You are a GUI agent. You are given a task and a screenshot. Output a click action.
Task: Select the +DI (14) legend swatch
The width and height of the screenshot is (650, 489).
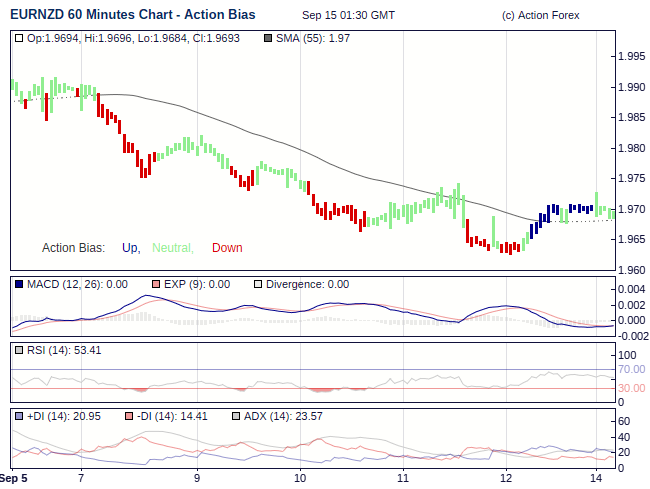[x=19, y=416]
